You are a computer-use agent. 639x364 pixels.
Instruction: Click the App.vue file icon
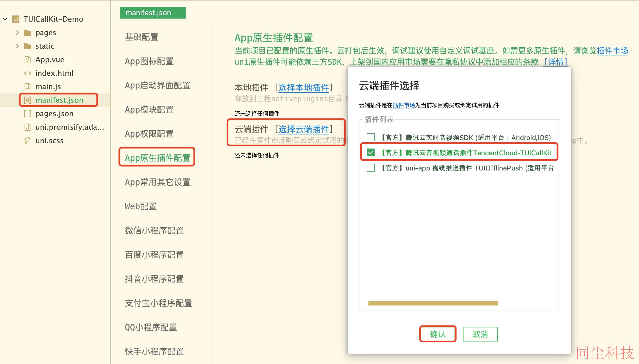28,60
